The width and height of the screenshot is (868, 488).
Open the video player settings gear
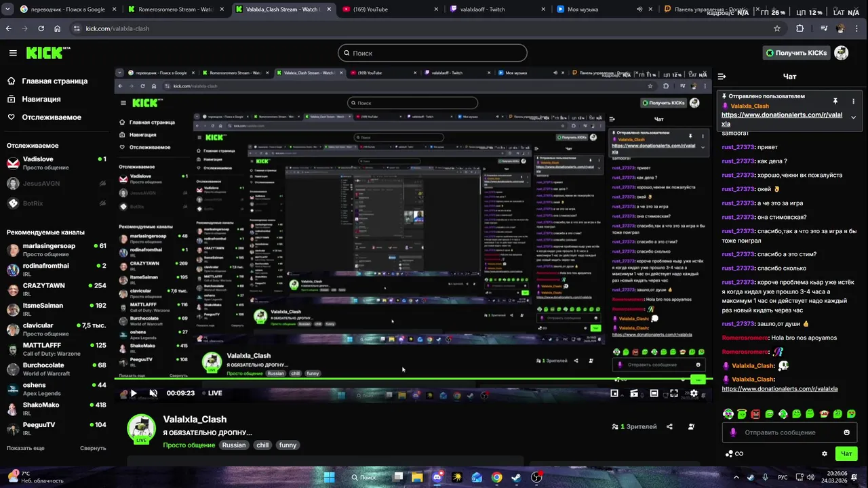694,393
